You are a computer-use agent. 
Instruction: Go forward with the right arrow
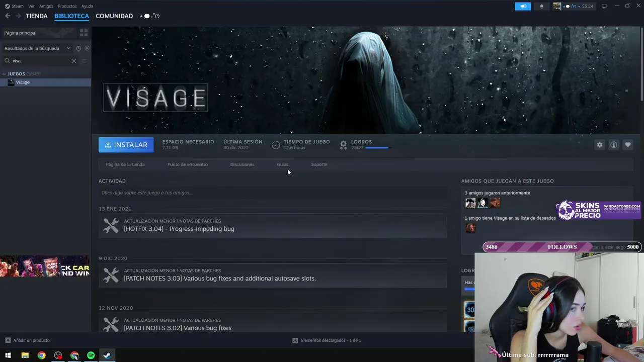click(18, 16)
